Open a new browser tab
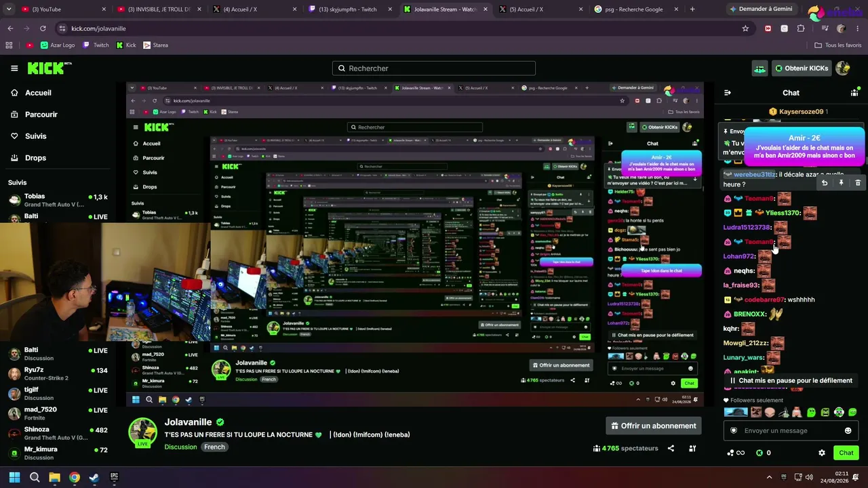This screenshot has height=488, width=868. pyautogui.click(x=692, y=9)
